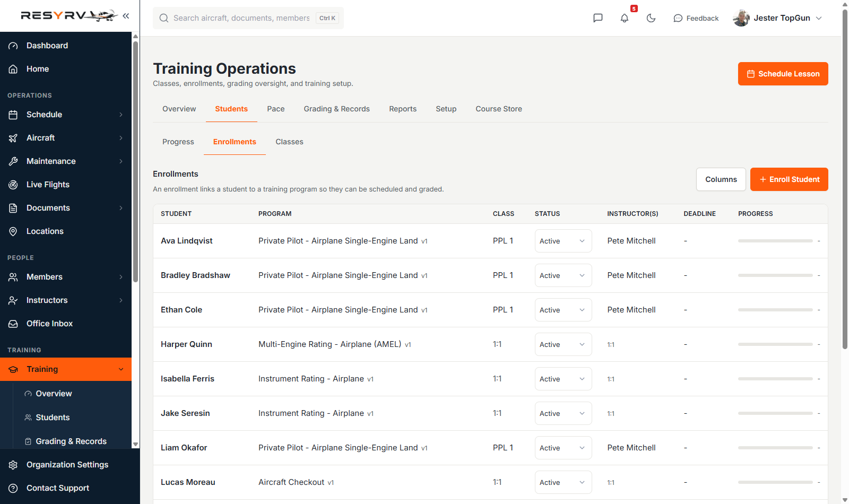This screenshot has height=504, width=849.
Task: Switch to the Pace tab
Action: (276, 109)
